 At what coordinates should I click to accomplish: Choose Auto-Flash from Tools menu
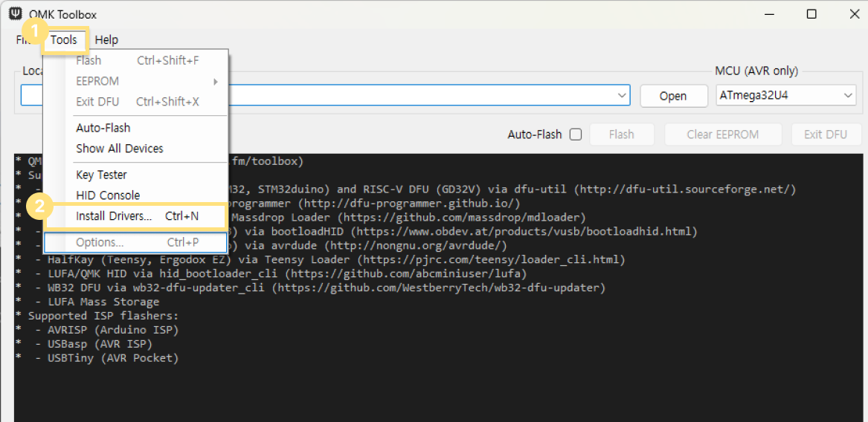(103, 128)
